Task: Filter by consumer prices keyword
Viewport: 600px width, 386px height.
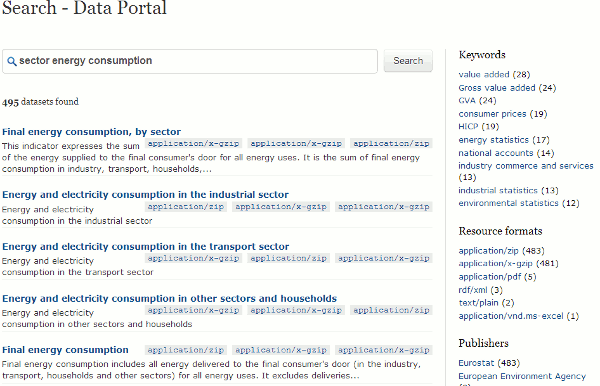Action: (492, 114)
